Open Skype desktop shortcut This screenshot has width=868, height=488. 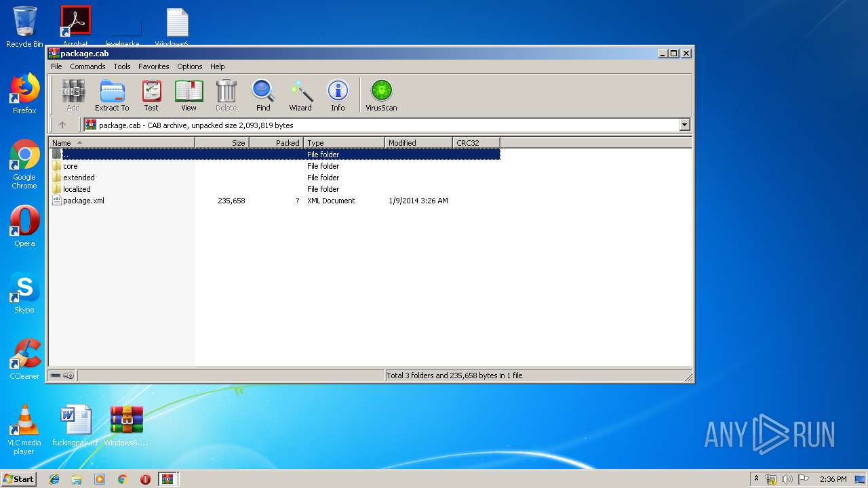coord(24,293)
